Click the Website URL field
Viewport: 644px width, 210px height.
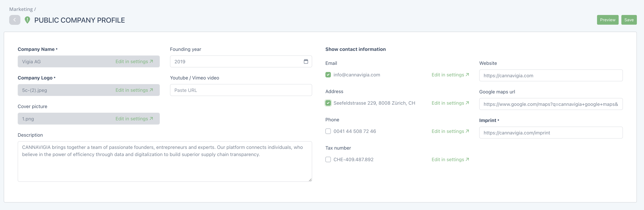click(x=551, y=76)
